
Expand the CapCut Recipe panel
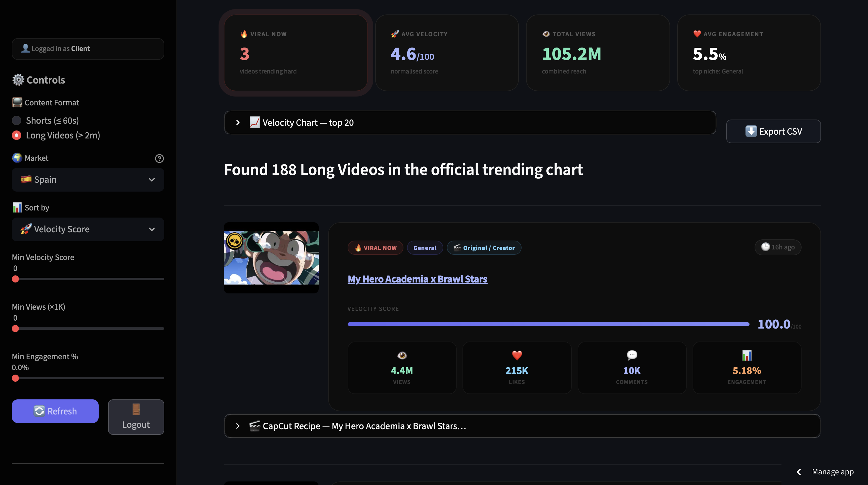point(522,426)
